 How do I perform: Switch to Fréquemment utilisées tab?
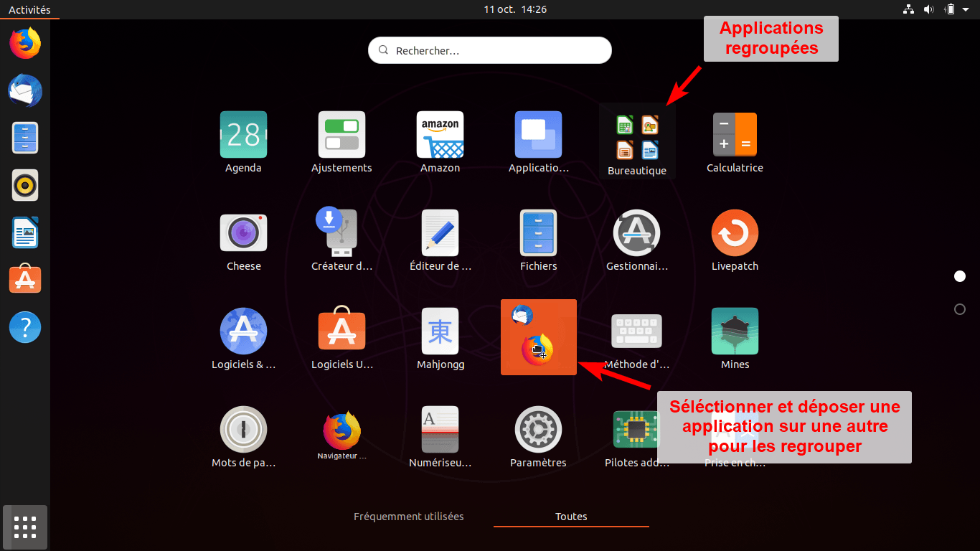[408, 517]
